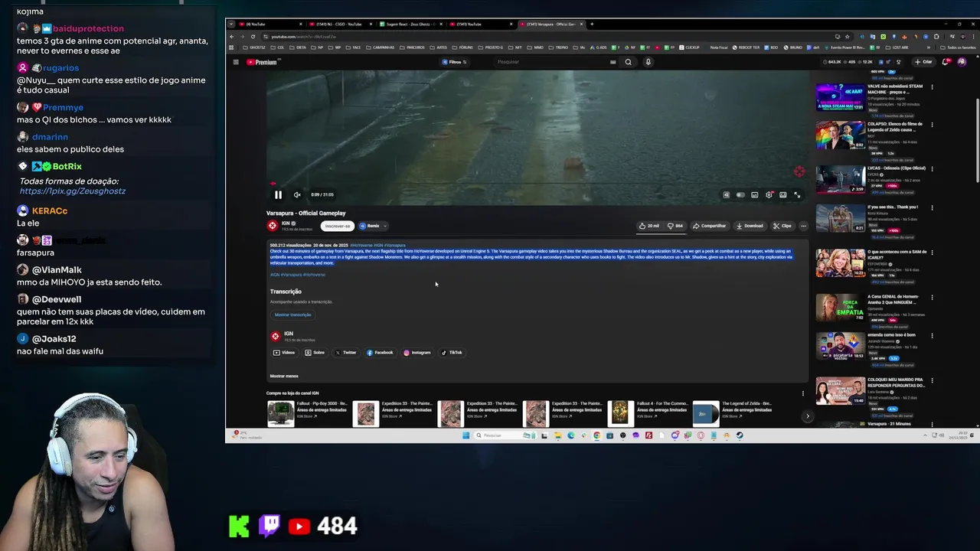Open IGN Instagram link
This screenshot has width=980, height=551.
pos(417,353)
